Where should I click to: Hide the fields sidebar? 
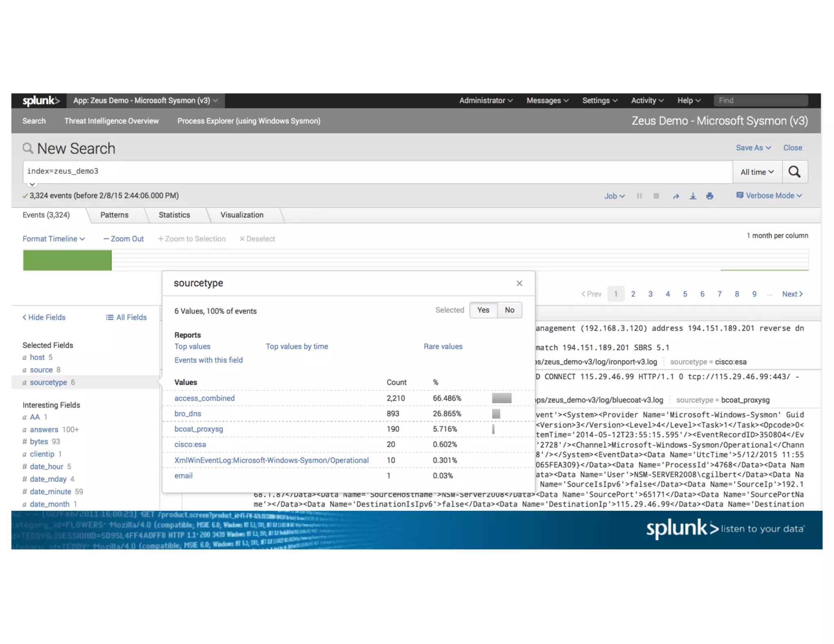coord(44,318)
